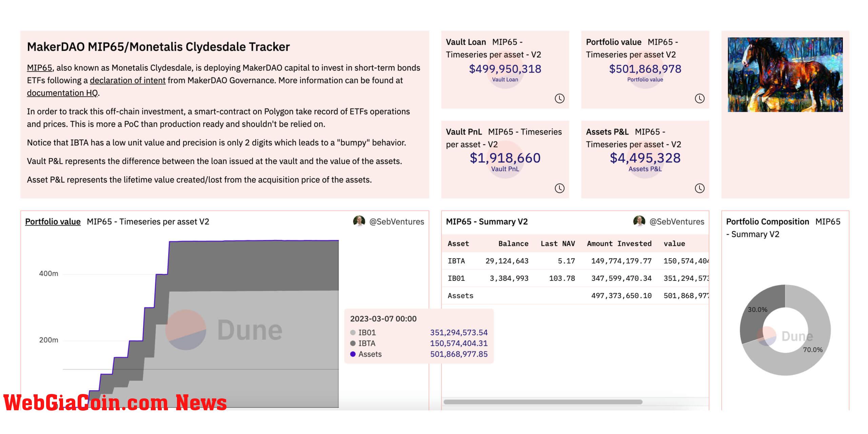Click the MIP65 - Summary V2 table title
This screenshot has width=868, height=434.
pos(487,222)
